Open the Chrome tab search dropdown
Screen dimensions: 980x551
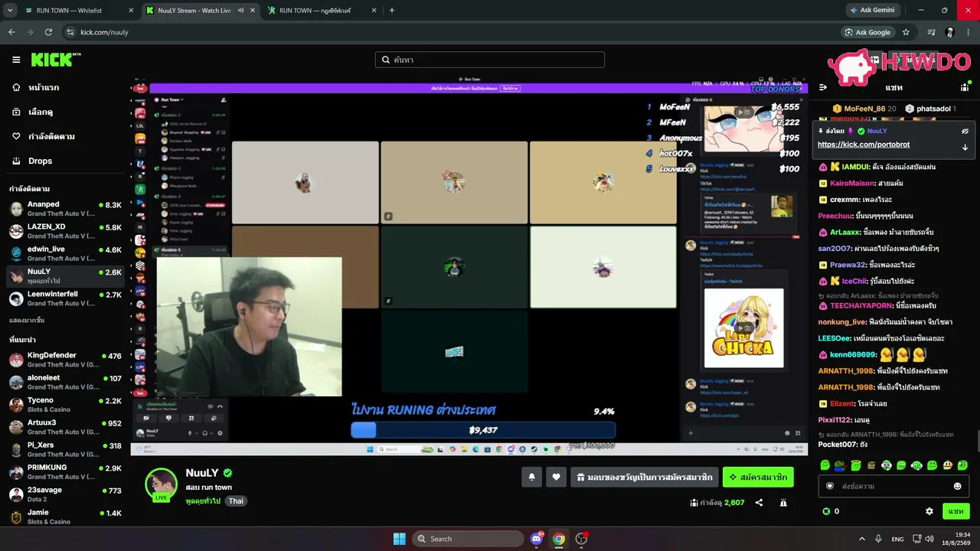click(10, 11)
